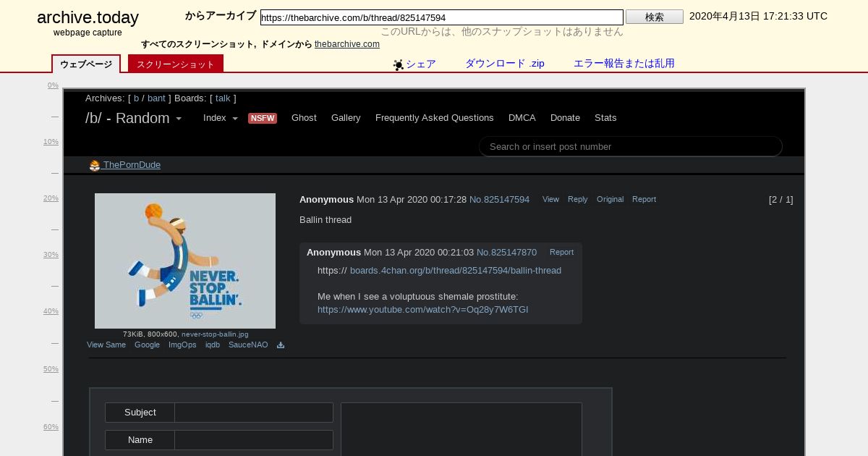Image resolution: width=868 pixels, height=456 pixels.
Task: Click the 検索 search button
Action: click(x=655, y=17)
